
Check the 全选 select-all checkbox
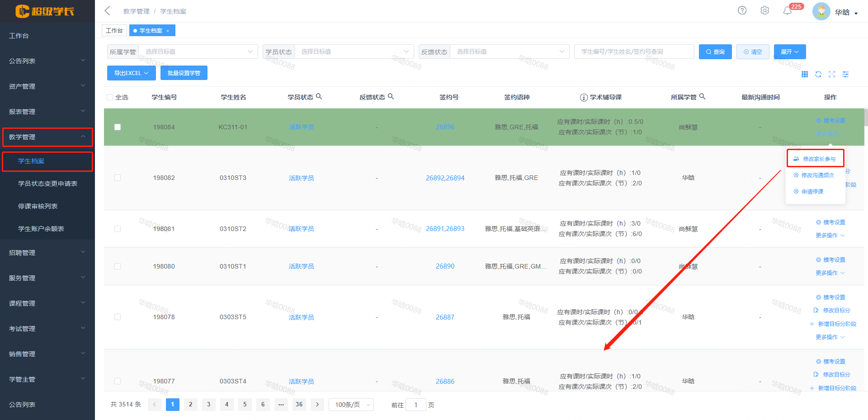click(x=110, y=97)
